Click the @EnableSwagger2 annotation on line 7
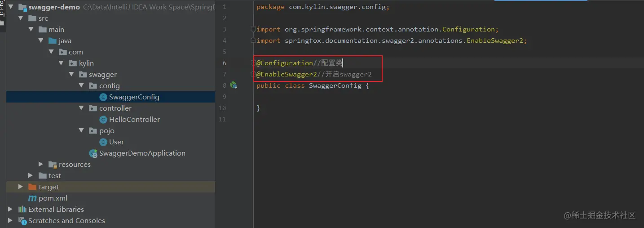 pos(287,74)
